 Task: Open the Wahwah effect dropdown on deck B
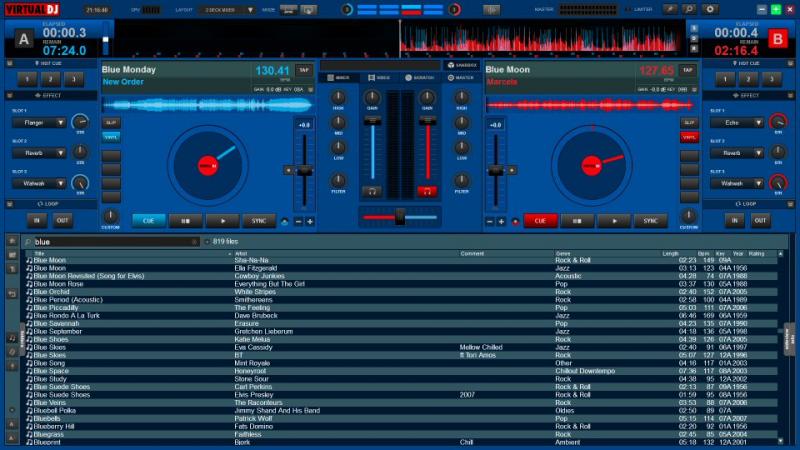tap(737, 183)
